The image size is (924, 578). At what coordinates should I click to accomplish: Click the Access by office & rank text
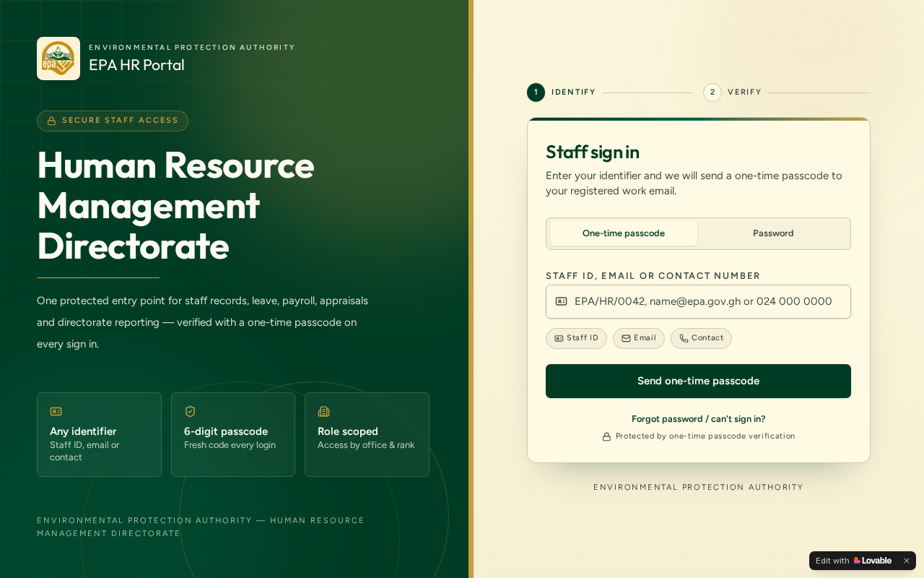coord(366,445)
